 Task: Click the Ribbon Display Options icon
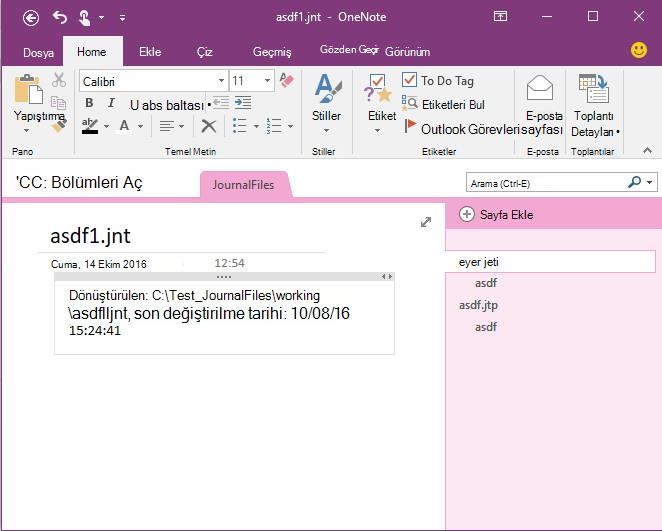coord(500,16)
